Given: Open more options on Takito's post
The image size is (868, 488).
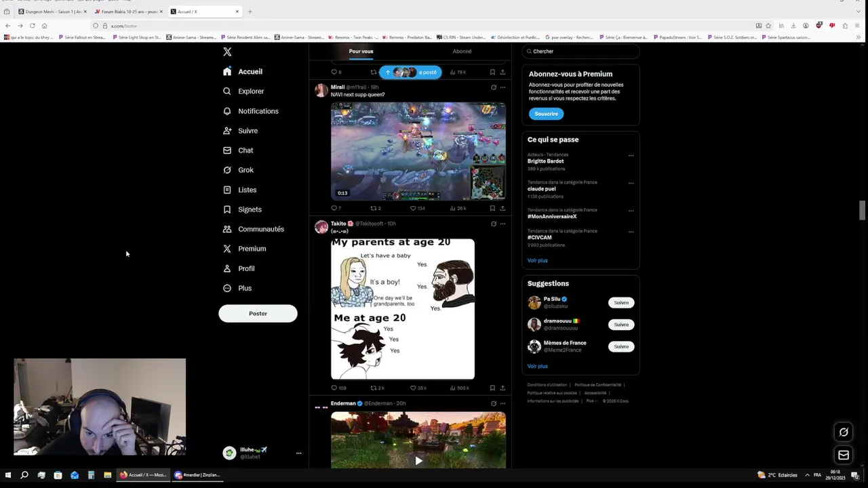Looking at the screenshot, I should [502, 224].
